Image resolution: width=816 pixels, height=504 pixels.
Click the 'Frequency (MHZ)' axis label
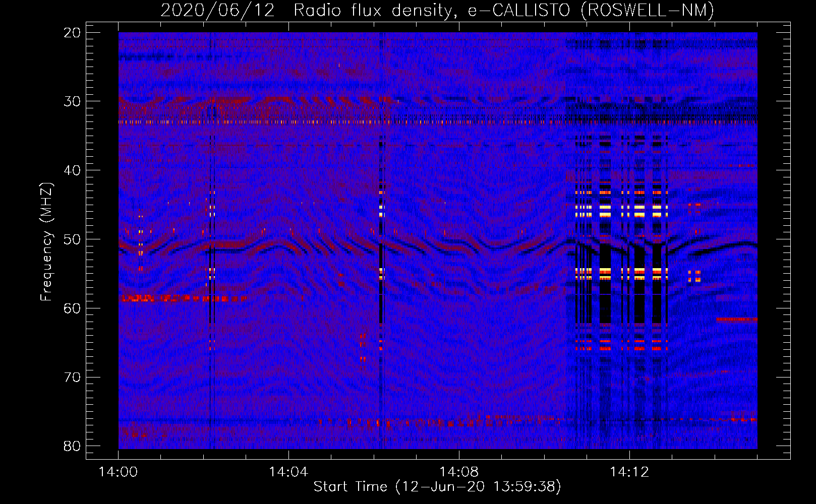(x=46, y=242)
